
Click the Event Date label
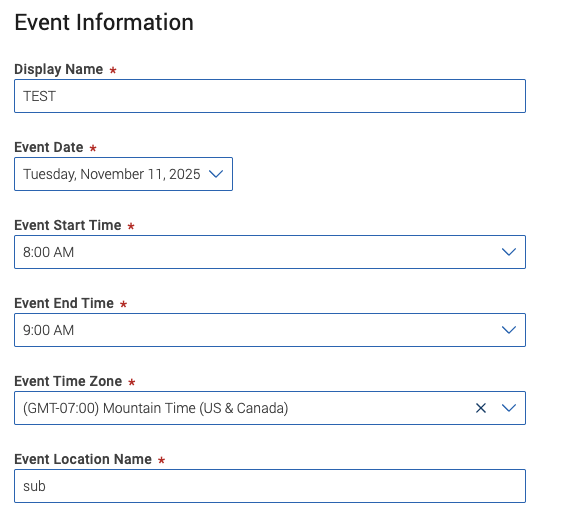click(x=49, y=147)
